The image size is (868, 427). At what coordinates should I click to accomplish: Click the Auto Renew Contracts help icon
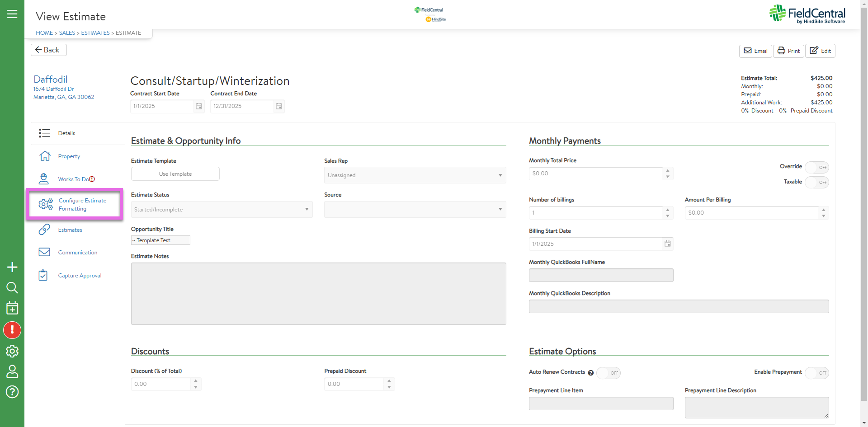point(590,373)
